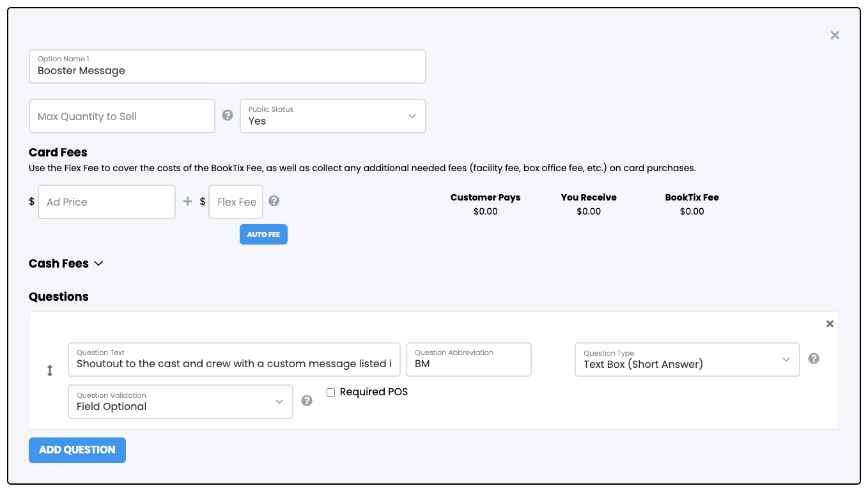
Task: Click the ADD QUESTION button
Action: point(77,450)
